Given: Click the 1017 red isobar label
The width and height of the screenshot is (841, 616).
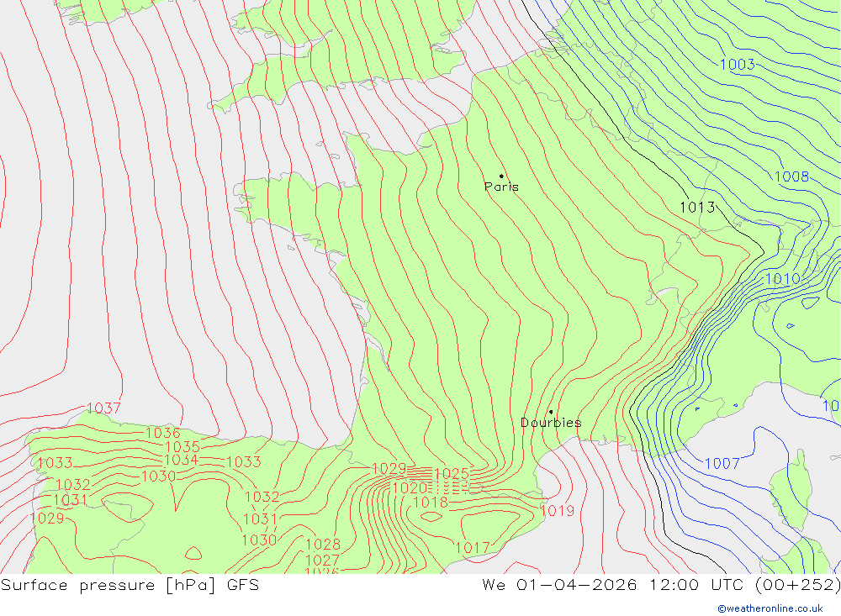Looking at the screenshot, I should point(473,547).
